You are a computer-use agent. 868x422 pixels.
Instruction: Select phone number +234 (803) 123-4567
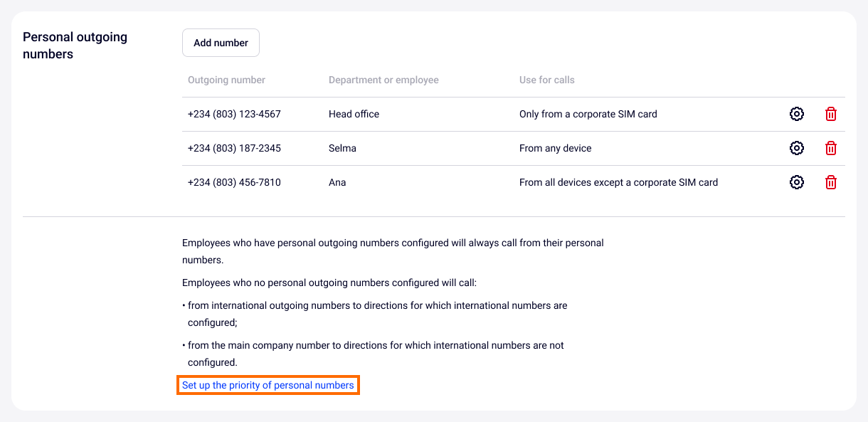point(234,114)
